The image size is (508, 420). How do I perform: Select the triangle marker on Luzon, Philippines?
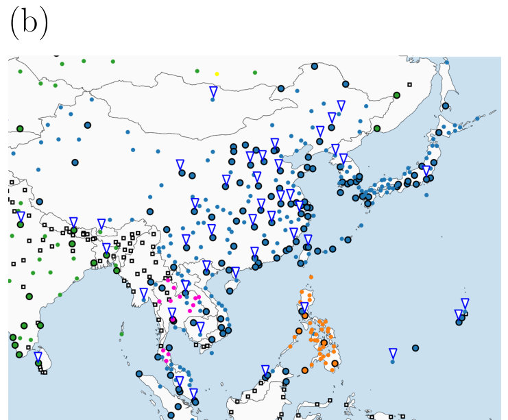click(304, 308)
